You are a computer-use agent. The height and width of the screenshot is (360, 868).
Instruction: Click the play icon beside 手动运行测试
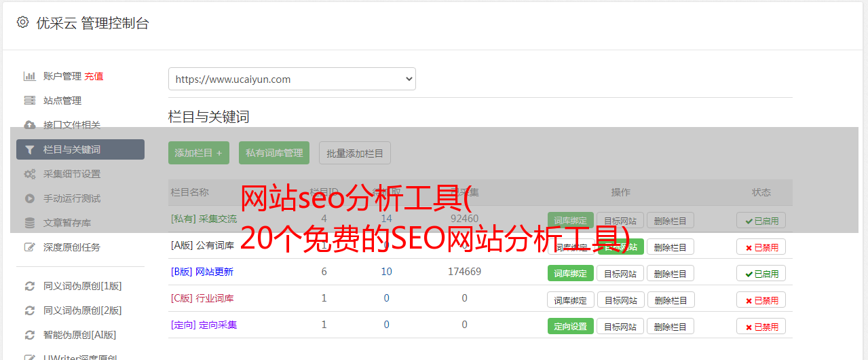pos(30,198)
